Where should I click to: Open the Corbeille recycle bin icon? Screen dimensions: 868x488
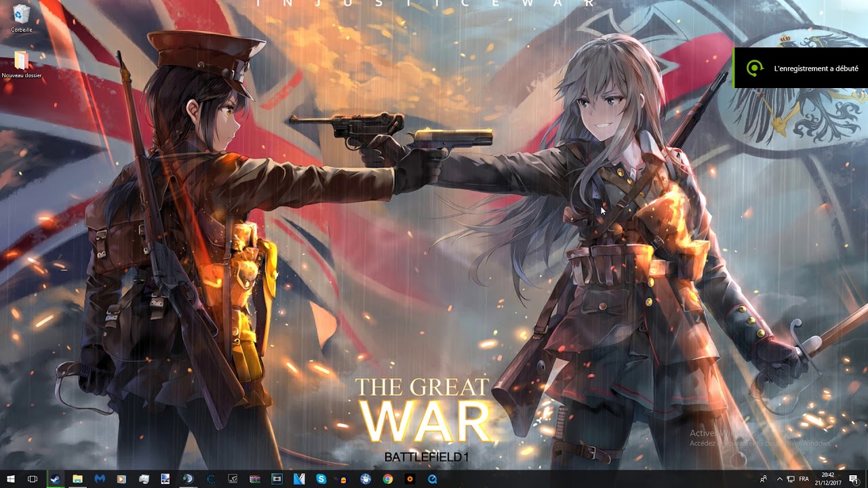[x=21, y=18]
